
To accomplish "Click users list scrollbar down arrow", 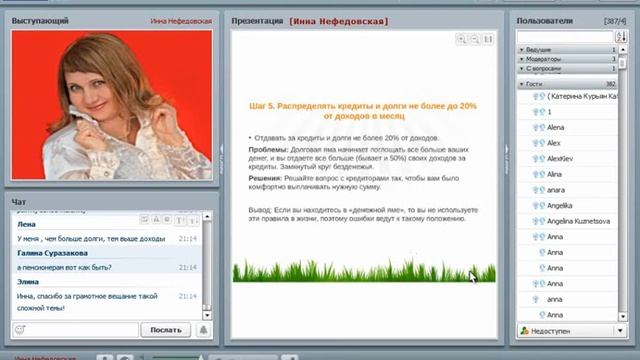I will pos(622,316).
